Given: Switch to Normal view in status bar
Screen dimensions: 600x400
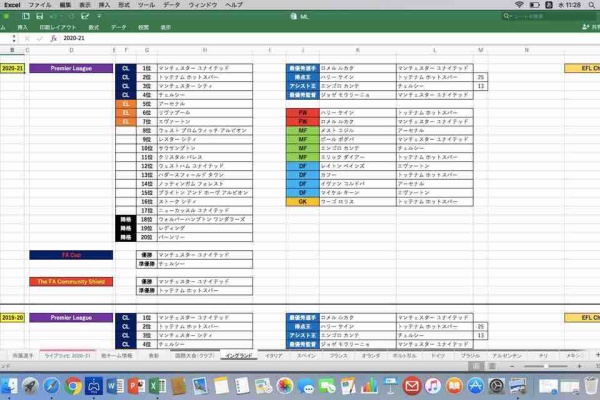Looking at the screenshot, I should [x=476, y=366].
